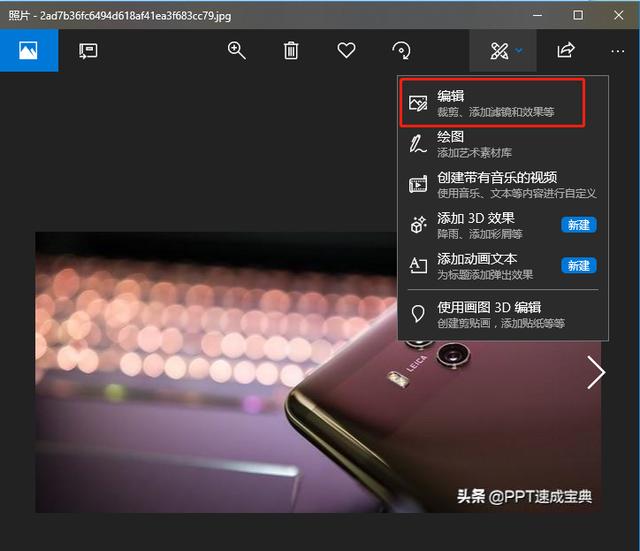Screen dimensions: 640x551
Task: Zoom in with the magnifier icon
Action: pyautogui.click(x=236, y=51)
